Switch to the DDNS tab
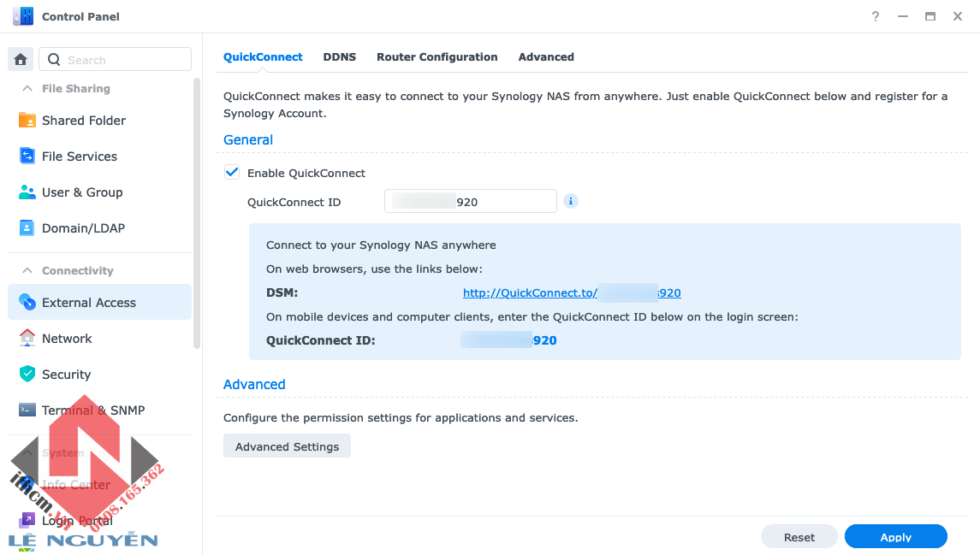The height and width of the screenshot is (555, 980). (339, 57)
